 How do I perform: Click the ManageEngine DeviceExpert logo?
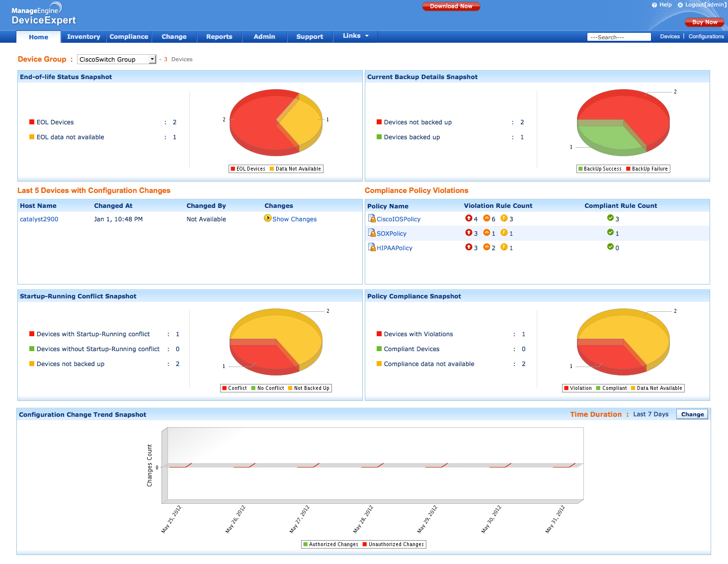pyautogui.click(x=44, y=14)
